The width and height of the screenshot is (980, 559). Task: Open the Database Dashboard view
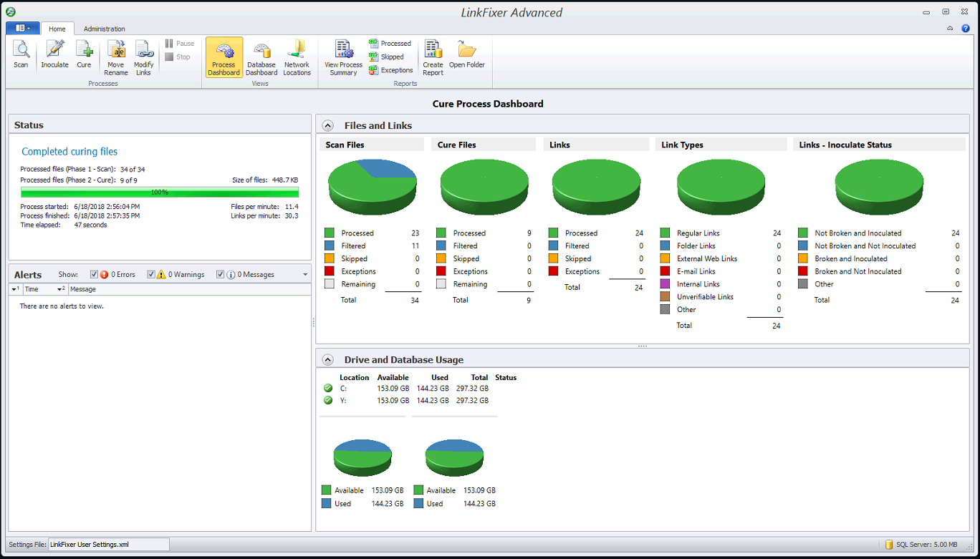coord(261,58)
